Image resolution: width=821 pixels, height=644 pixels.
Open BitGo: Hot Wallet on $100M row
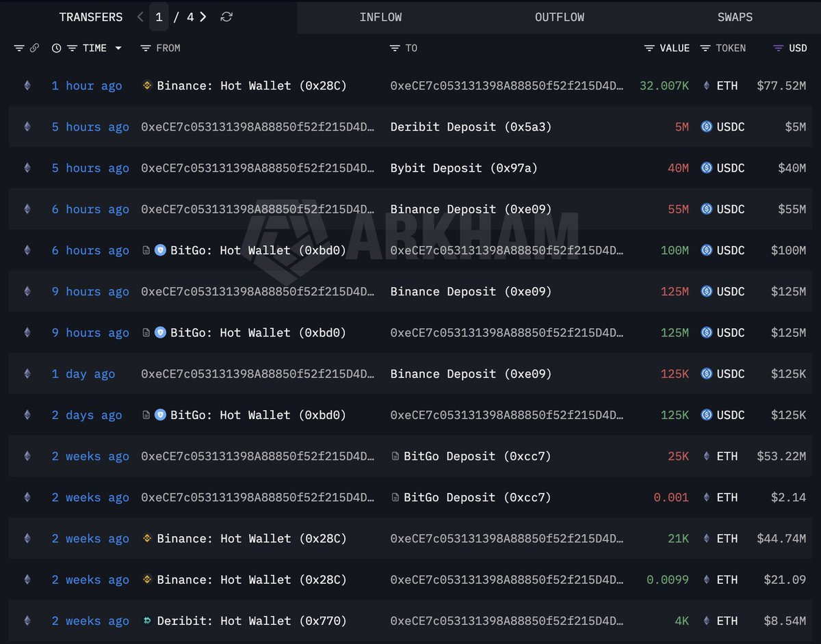259,250
